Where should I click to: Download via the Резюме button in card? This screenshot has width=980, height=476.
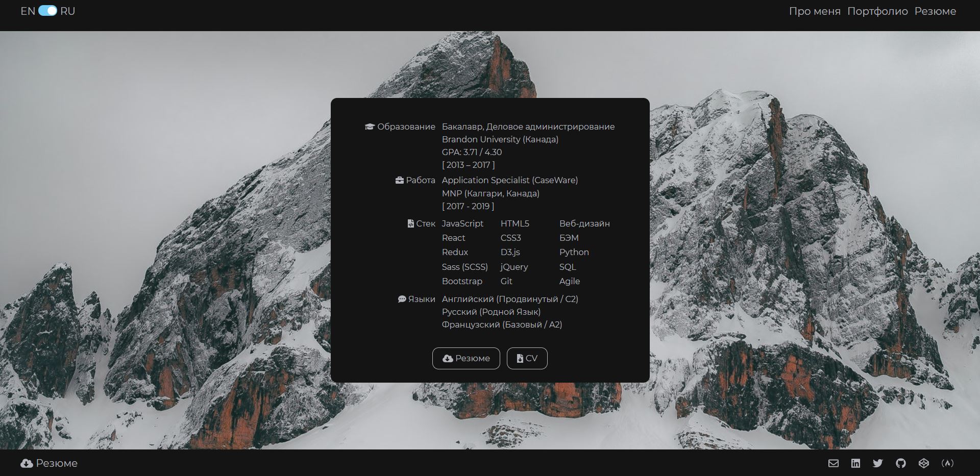[x=466, y=358]
